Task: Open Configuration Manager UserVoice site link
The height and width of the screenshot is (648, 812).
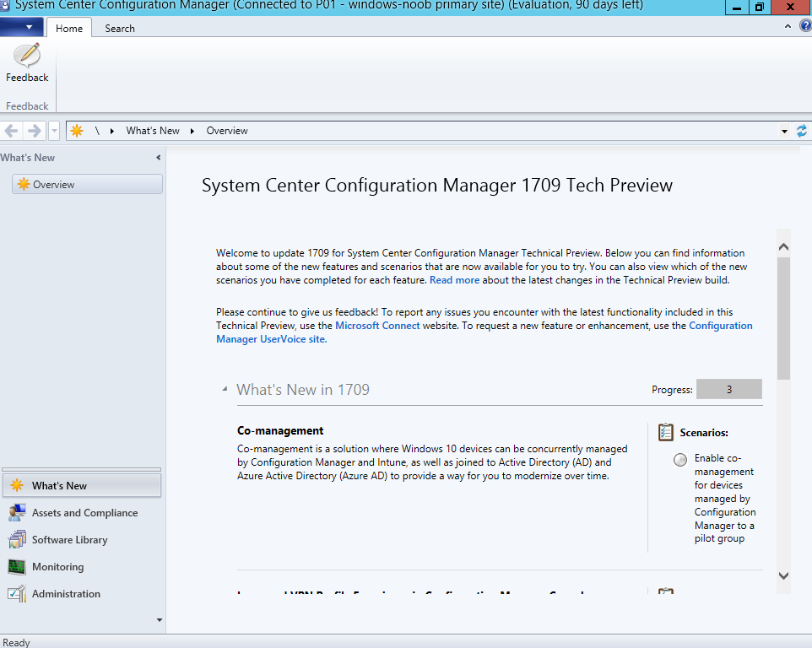Action: (x=484, y=332)
